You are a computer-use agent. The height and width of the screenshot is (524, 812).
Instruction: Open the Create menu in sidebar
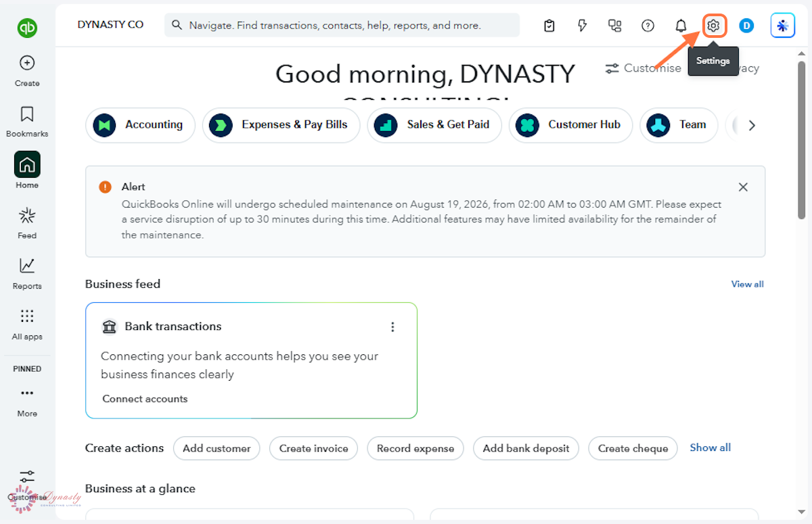pyautogui.click(x=27, y=71)
